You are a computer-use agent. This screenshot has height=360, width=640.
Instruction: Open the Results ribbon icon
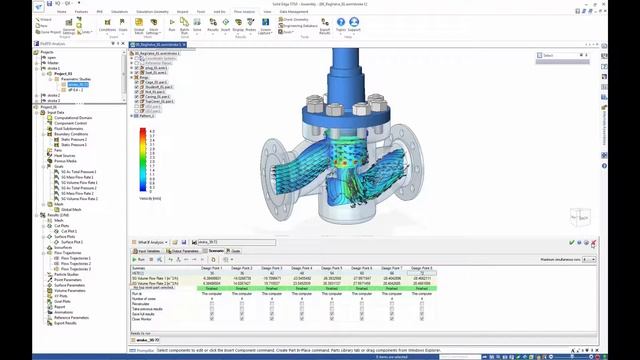click(x=213, y=25)
